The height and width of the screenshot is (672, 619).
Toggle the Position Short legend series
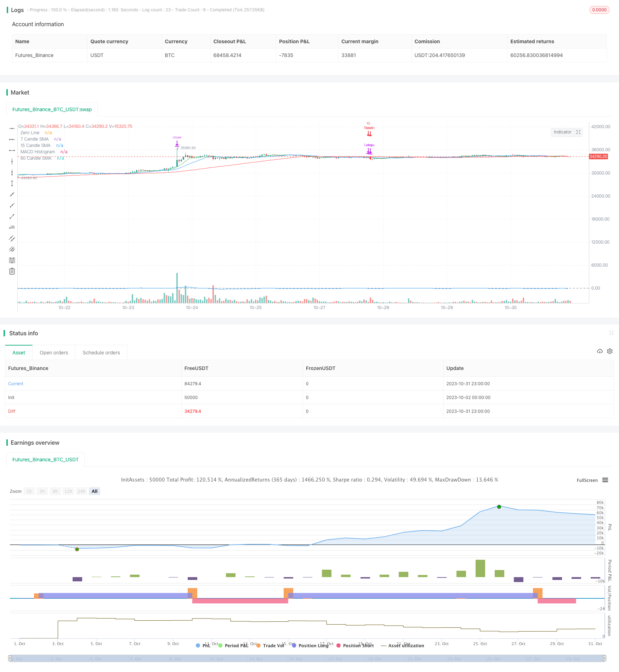(355, 645)
